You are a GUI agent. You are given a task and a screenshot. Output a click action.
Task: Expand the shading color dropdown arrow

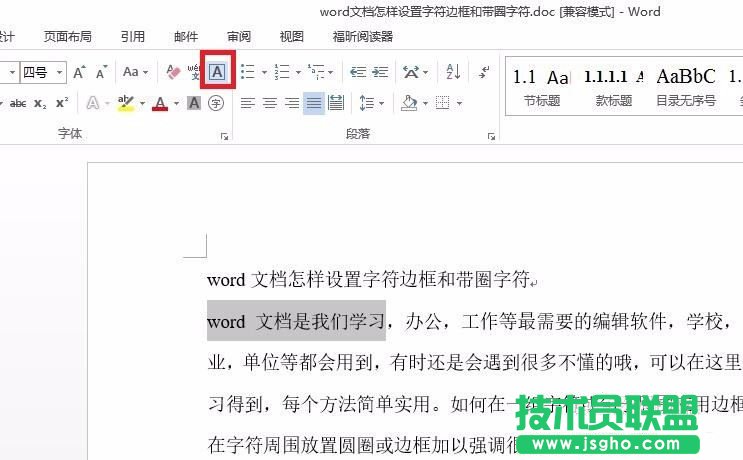425,103
